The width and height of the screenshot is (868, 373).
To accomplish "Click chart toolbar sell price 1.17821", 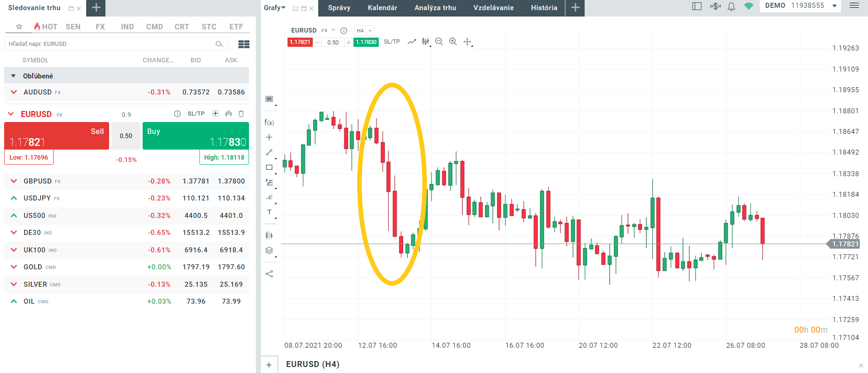I will point(300,42).
